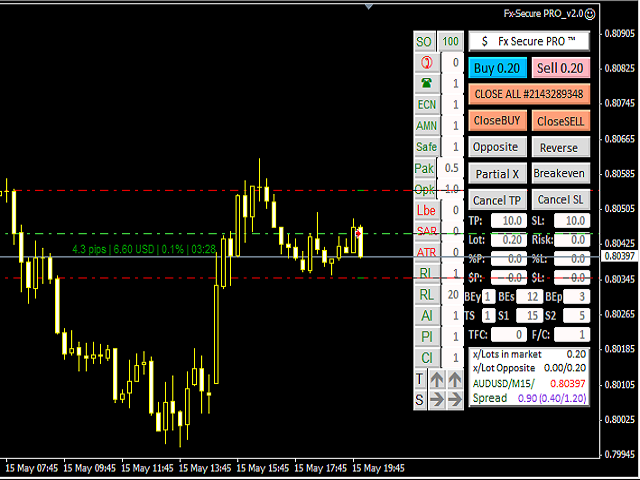
Task: Click the pink Sell 0.20 button
Action: [560, 68]
